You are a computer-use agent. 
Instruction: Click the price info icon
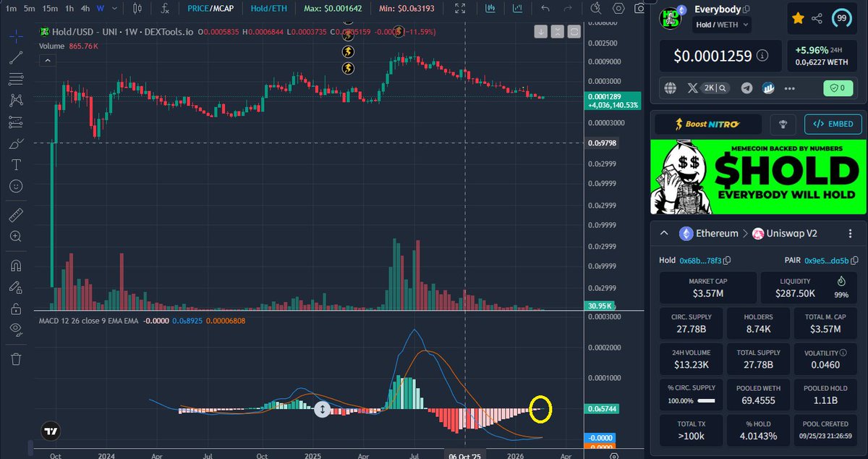[762, 55]
